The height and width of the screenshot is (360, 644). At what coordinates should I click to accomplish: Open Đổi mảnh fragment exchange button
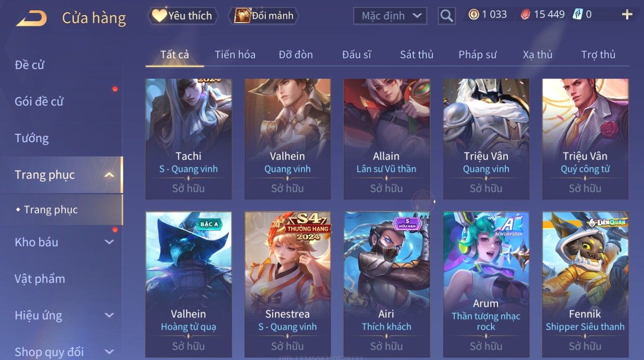[263, 16]
